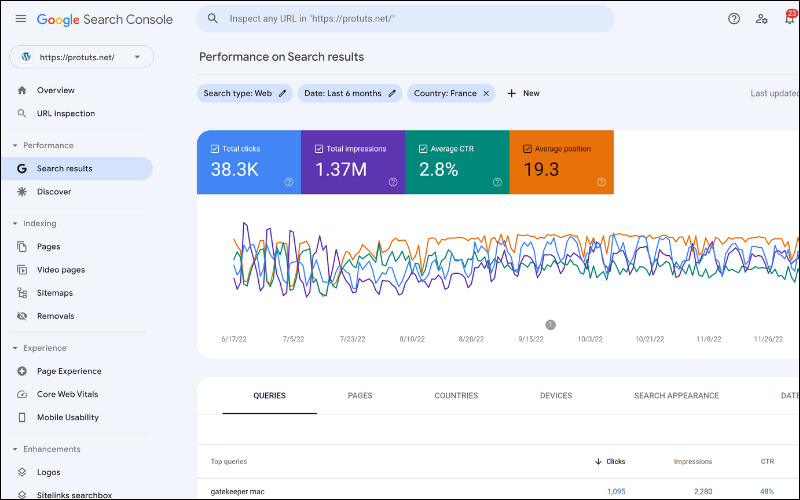Click help icon on Total impressions card
800x500 pixels.
click(393, 182)
